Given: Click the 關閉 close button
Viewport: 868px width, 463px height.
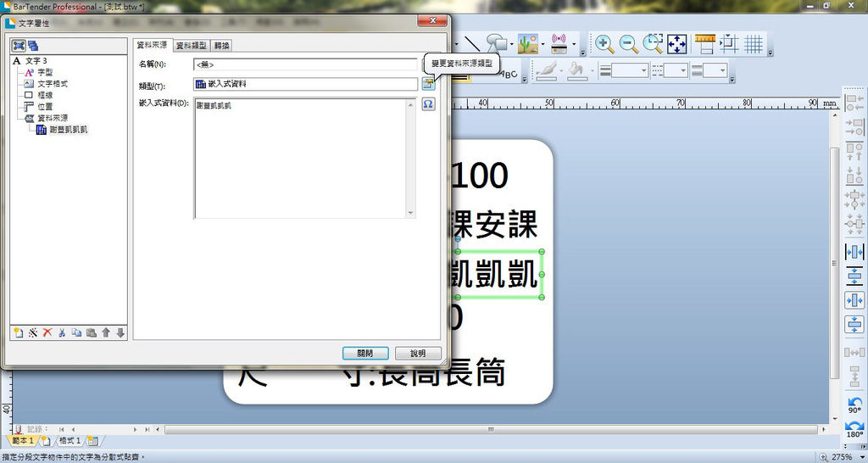Looking at the screenshot, I should click(x=364, y=354).
